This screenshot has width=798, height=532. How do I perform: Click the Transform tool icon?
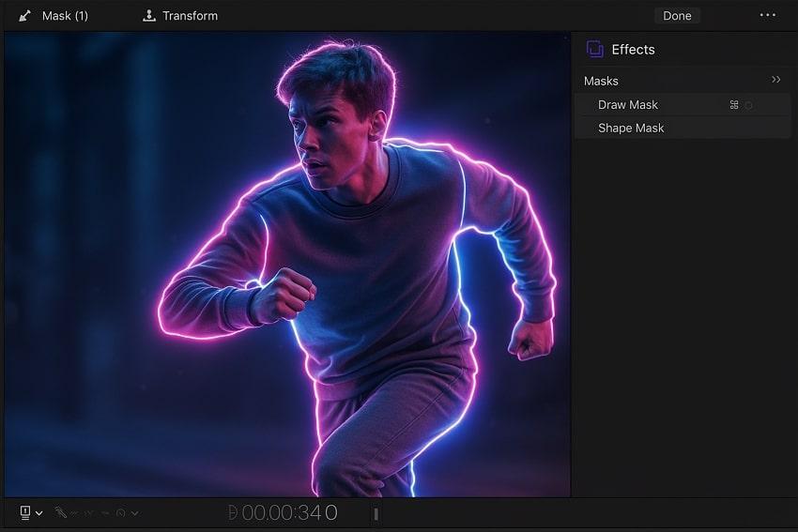pos(148,16)
